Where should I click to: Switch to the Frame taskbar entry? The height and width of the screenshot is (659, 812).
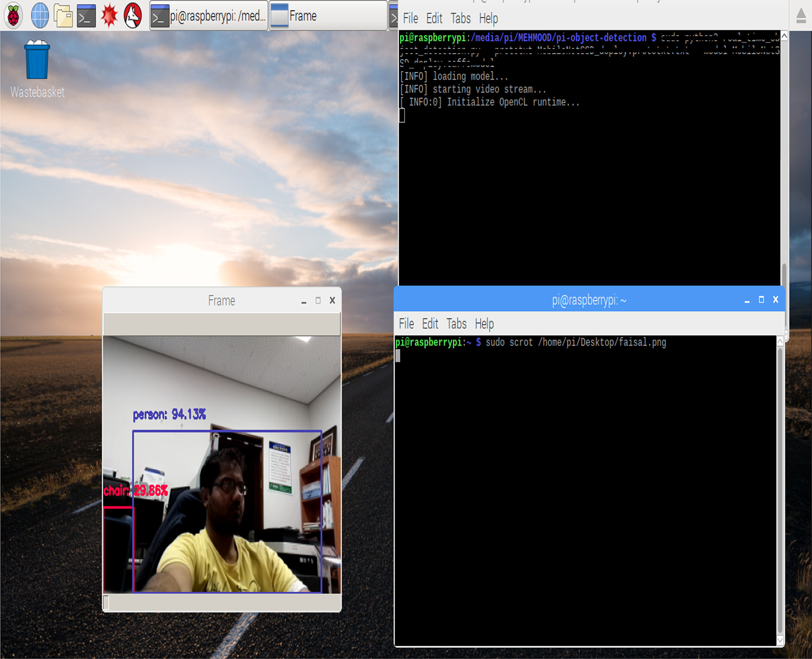[328, 16]
